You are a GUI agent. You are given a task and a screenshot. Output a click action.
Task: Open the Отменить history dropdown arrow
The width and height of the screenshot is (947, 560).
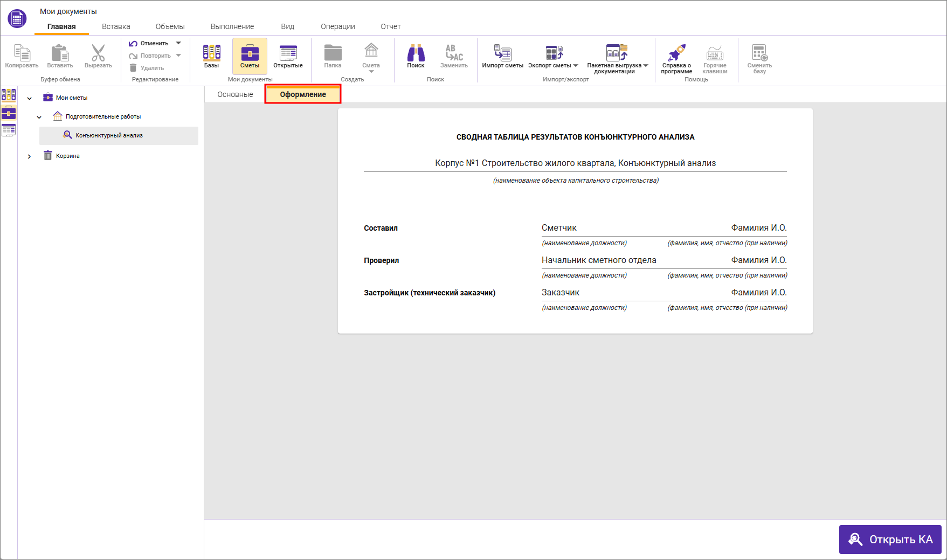178,43
